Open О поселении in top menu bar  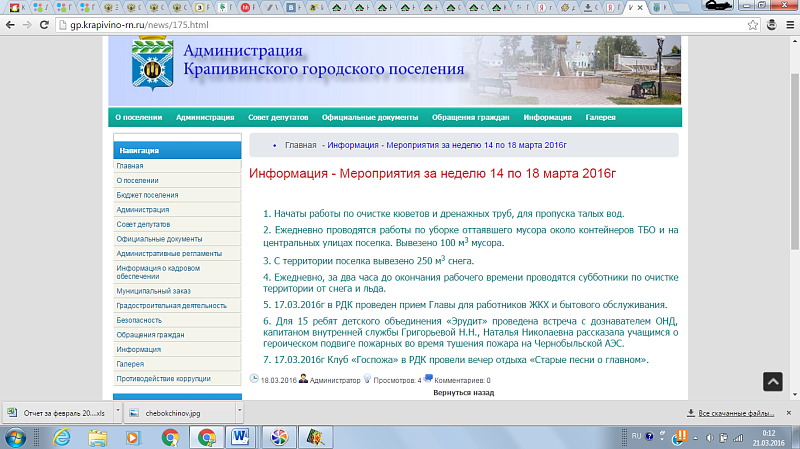pyautogui.click(x=138, y=117)
